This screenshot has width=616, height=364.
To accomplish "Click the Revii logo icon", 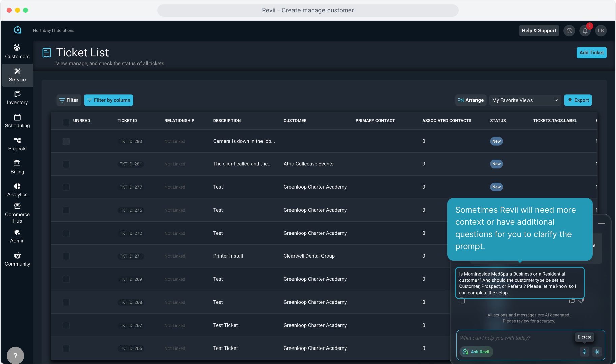I will (18, 30).
